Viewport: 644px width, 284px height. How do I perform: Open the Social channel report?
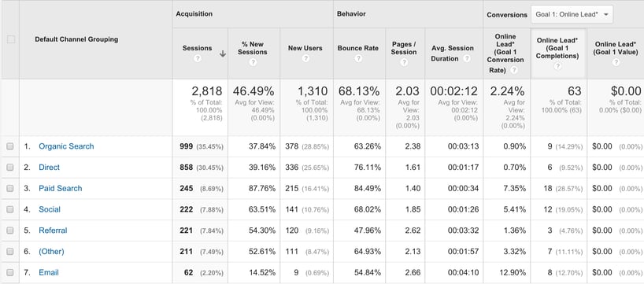tap(50, 209)
